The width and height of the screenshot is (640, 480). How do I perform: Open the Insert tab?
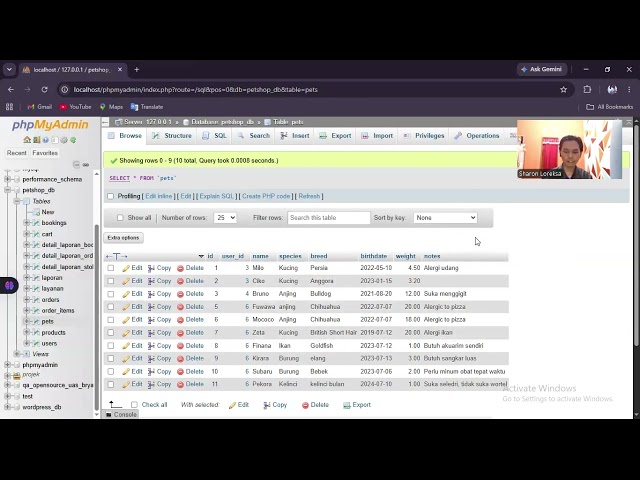point(295,136)
